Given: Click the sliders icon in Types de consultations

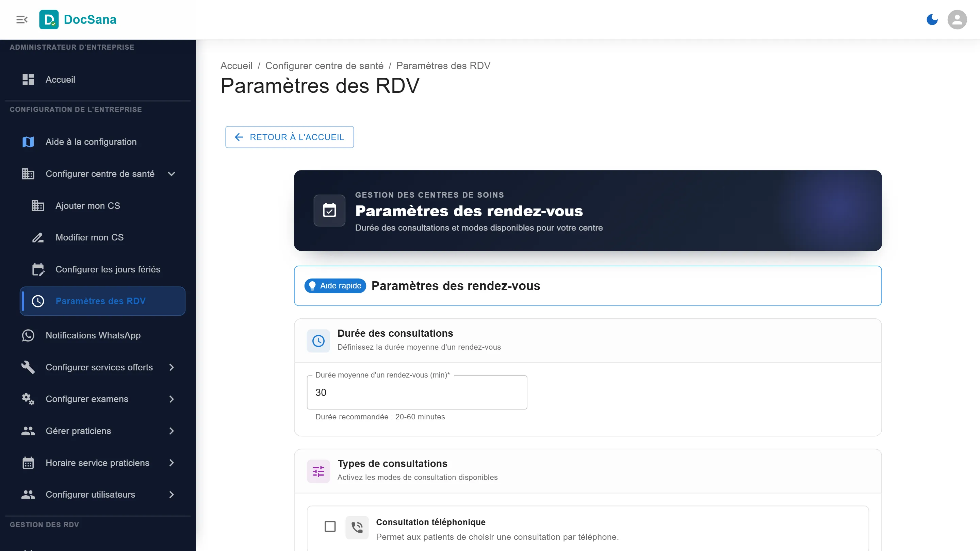Looking at the screenshot, I should [x=318, y=471].
